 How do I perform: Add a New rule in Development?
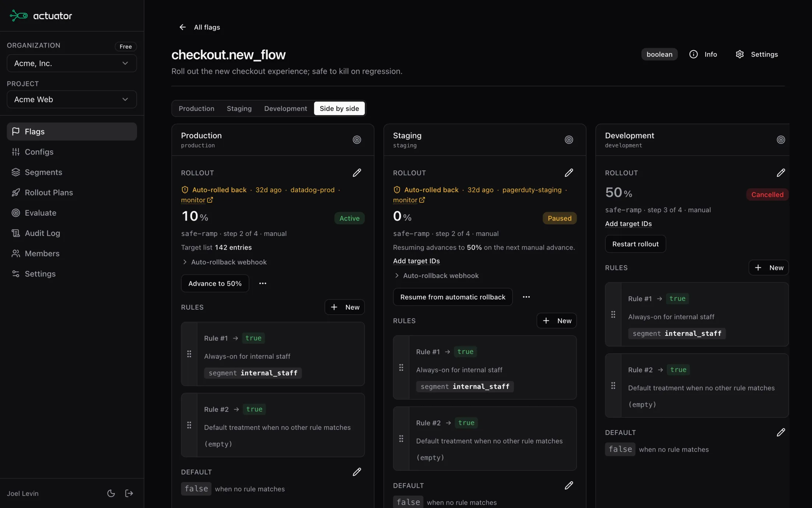tap(769, 268)
